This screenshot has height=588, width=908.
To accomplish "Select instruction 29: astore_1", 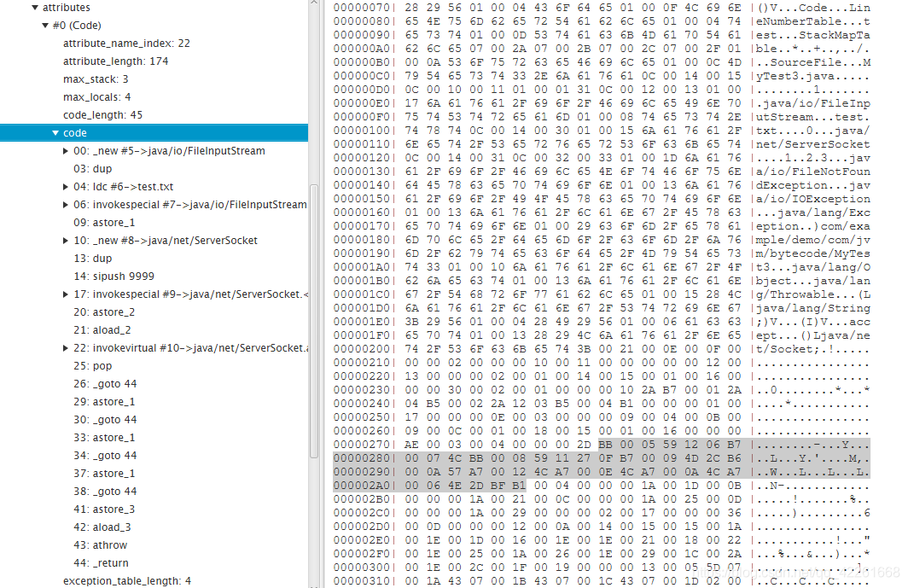I will tap(104, 402).
